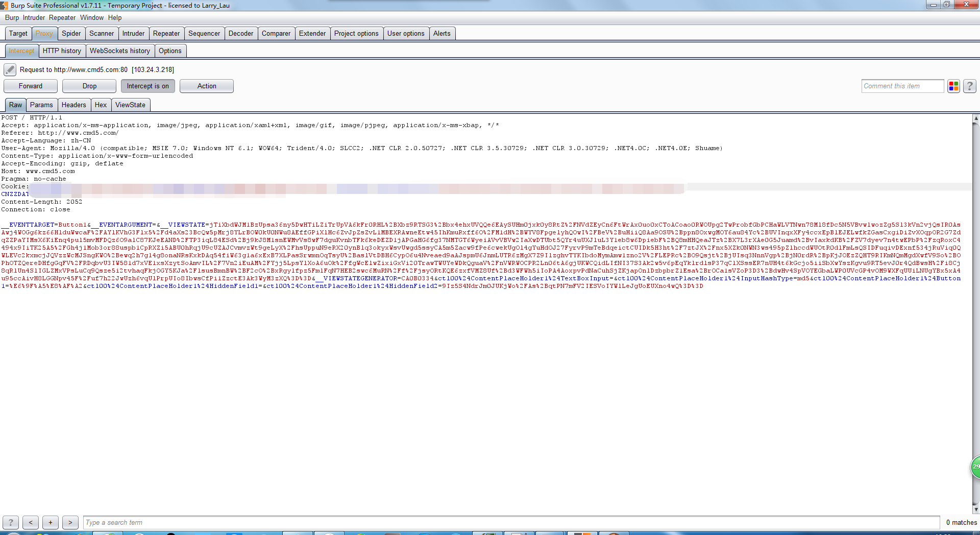Select the Headers request view tab

[x=74, y=105]
